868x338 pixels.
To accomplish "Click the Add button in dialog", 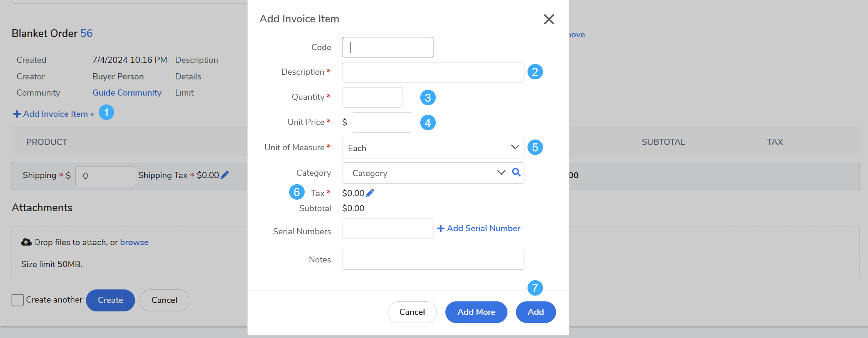I will (536, 312).
